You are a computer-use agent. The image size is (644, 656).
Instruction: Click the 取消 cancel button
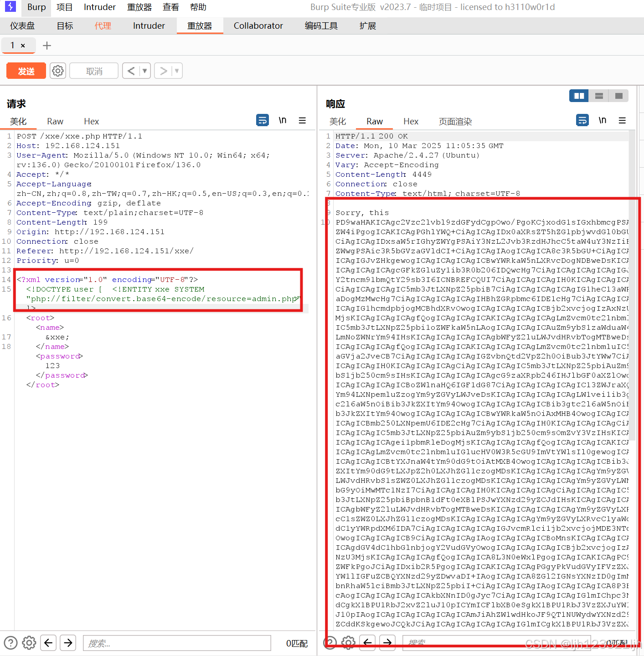point(94,71)
